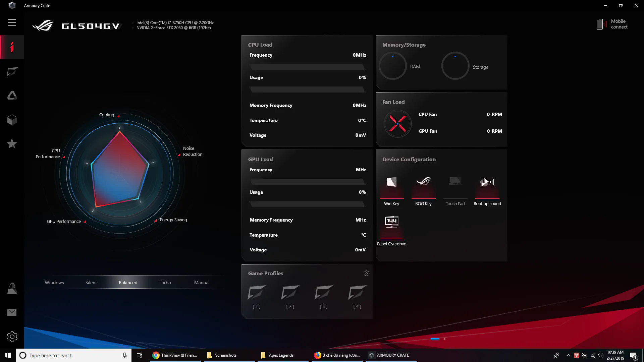Viewport: 644px width, 362px height.
Task: Open the mail news sidebar icon
Action: (x=12, y=312)
